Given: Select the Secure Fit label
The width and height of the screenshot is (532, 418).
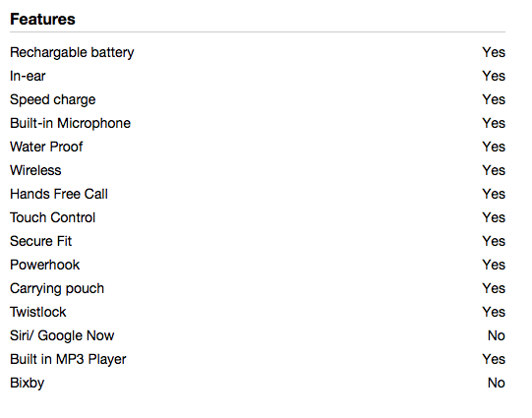Looking at the screenshot, I should coord(40,241).
